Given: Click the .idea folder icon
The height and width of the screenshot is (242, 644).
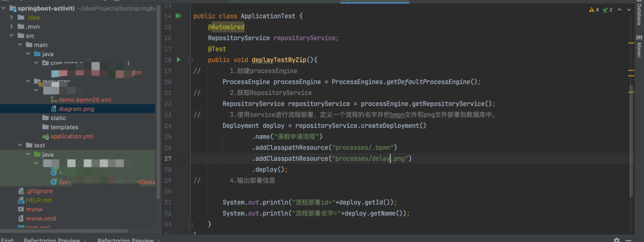Looking at the screenshot, I should click(21, 18).
